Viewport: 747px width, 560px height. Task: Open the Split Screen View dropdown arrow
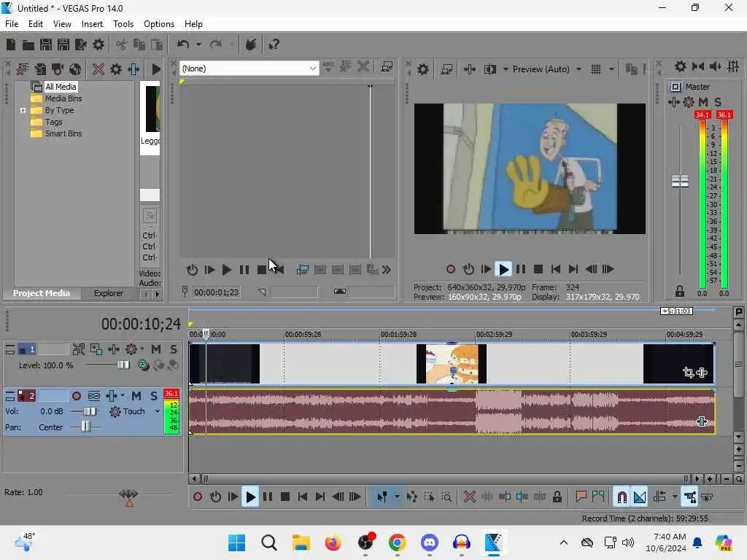pos(506,69)
